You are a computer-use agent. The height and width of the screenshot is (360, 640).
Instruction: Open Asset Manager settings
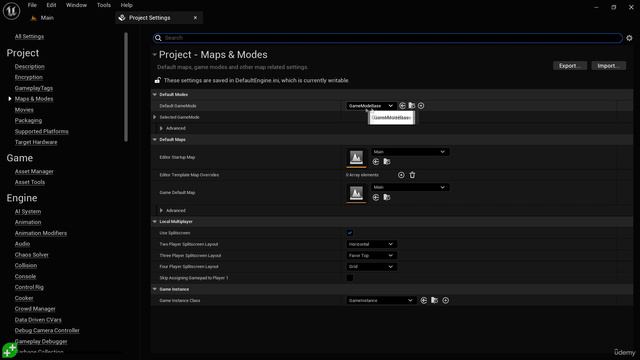[x=34, y=171]
